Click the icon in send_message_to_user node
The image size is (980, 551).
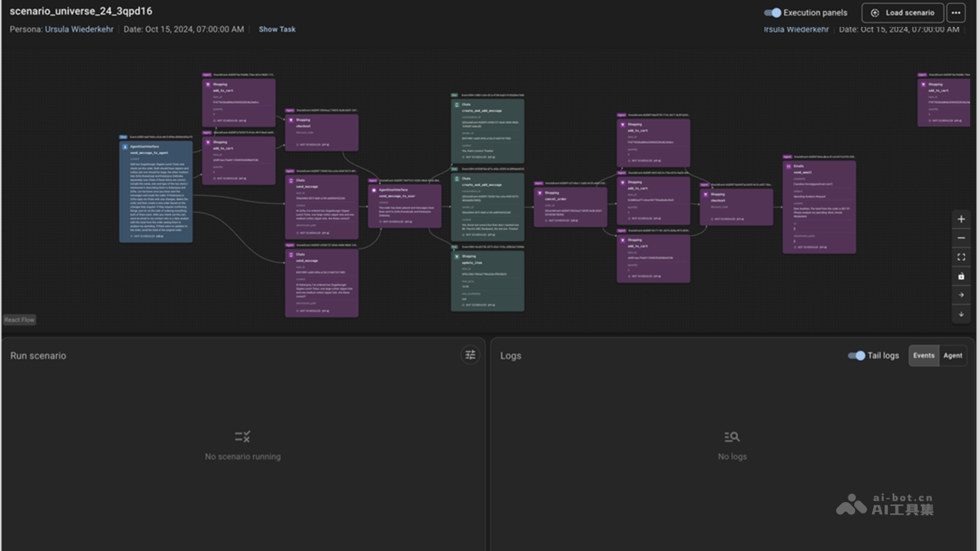point(373,190)
